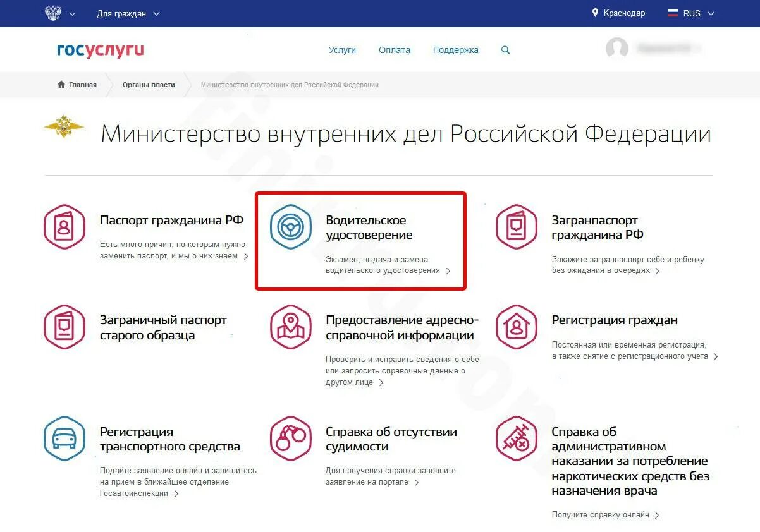Click the Госуслуги logo

coord(99,50)
